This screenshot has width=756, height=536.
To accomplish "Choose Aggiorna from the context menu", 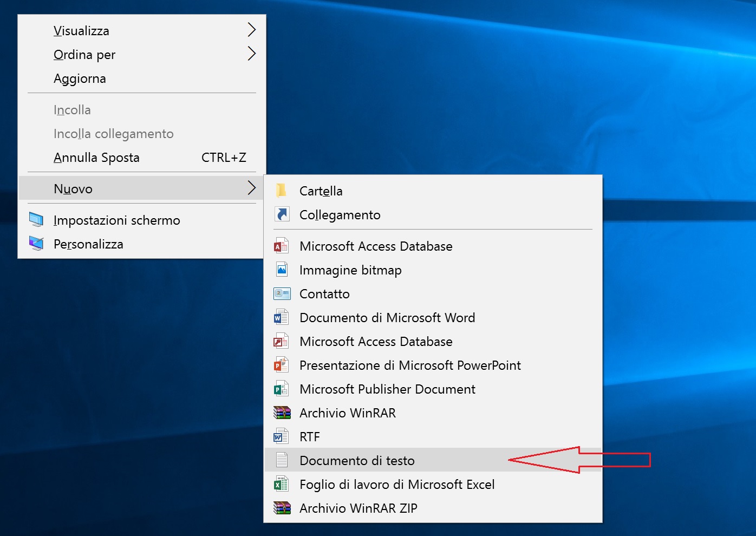I will (x=141, y=79).
